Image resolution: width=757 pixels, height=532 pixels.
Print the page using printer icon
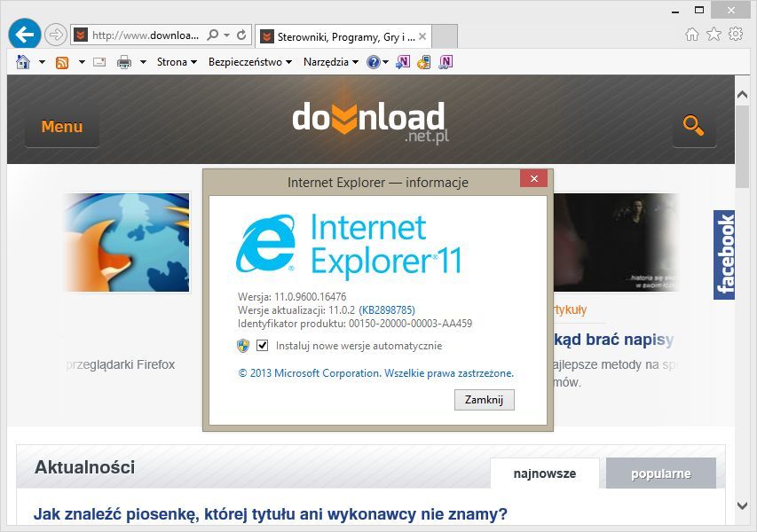pos(124,62)
